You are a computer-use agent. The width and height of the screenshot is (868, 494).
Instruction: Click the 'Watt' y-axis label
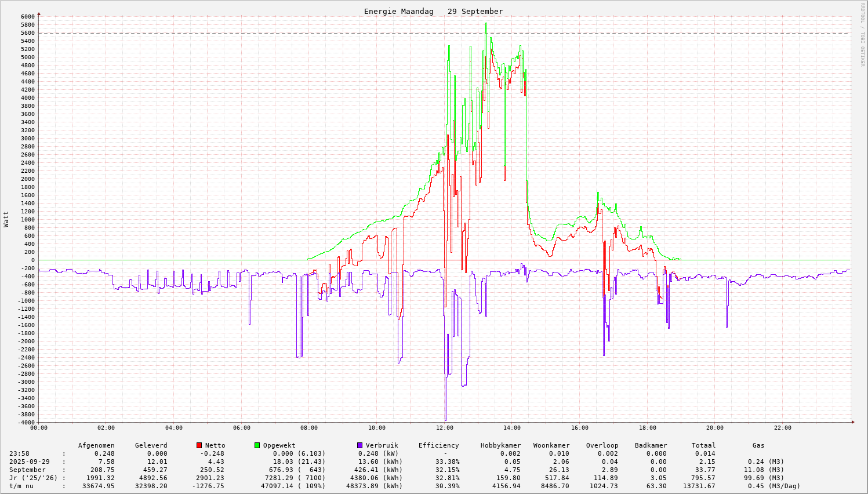tap(6, 219)
